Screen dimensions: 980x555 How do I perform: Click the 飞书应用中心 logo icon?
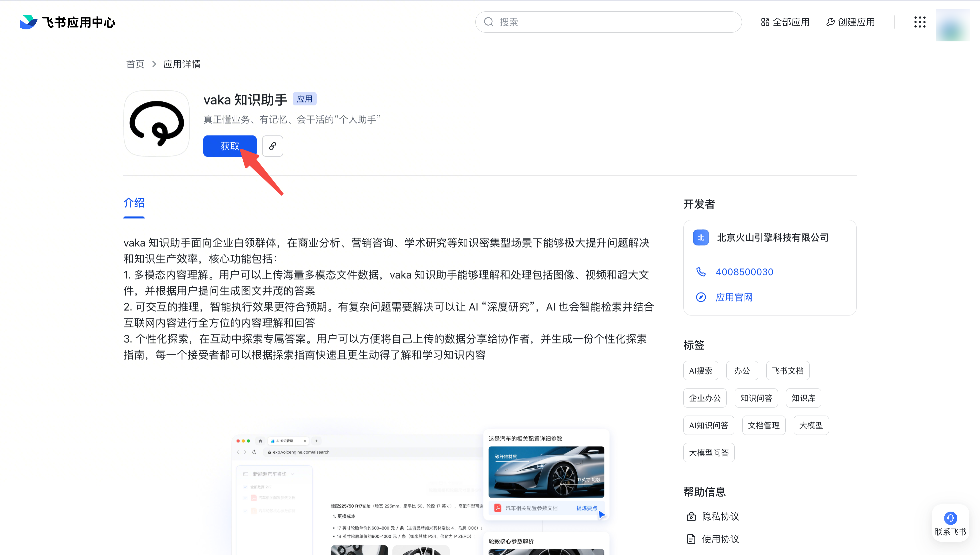coord(28,22)
